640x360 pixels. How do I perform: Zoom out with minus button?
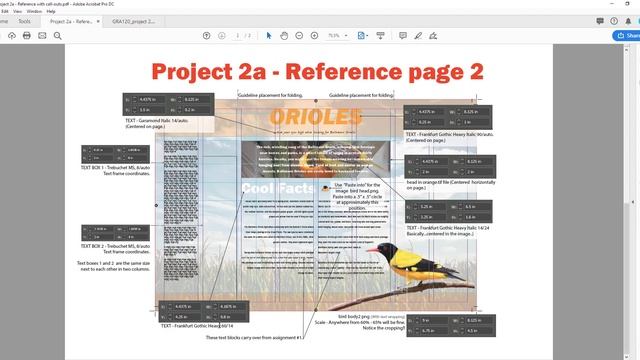click(299, 36)
